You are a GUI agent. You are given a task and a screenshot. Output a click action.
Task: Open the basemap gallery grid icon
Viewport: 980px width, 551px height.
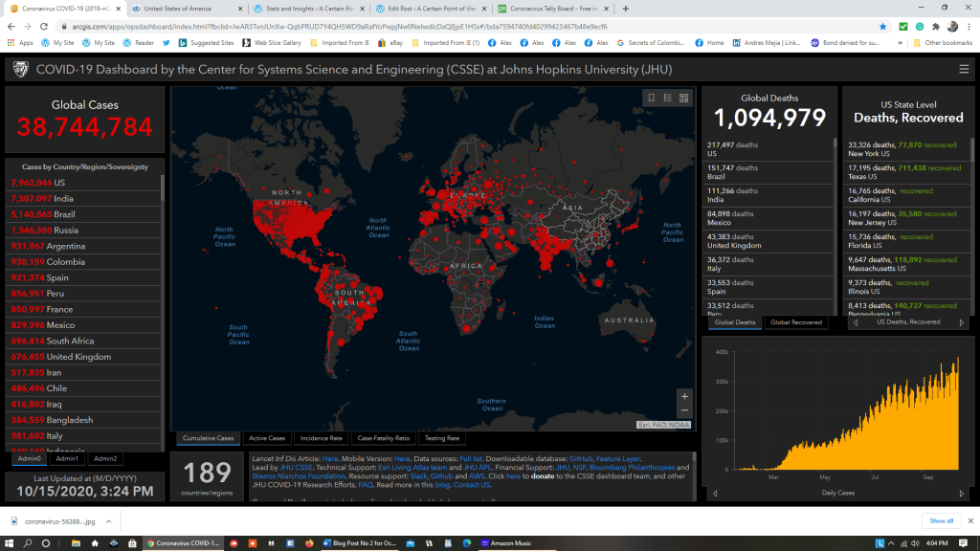coord(683,98)
